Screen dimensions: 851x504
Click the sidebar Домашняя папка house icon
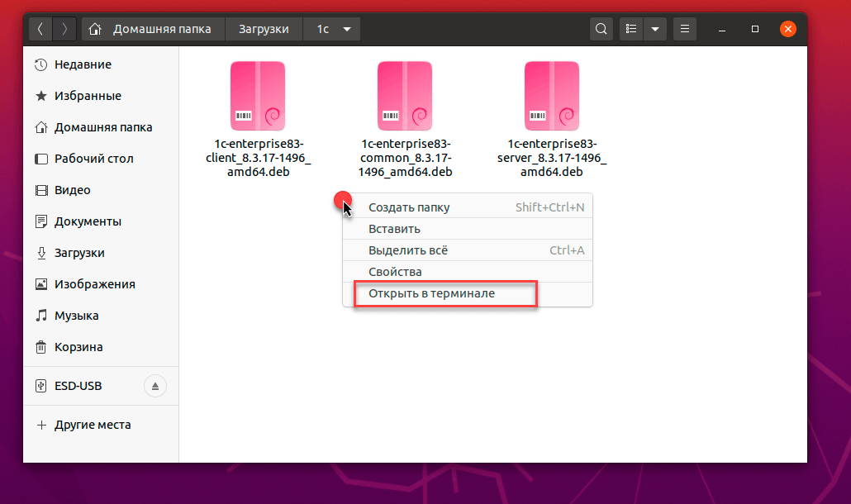coord(40,127)
